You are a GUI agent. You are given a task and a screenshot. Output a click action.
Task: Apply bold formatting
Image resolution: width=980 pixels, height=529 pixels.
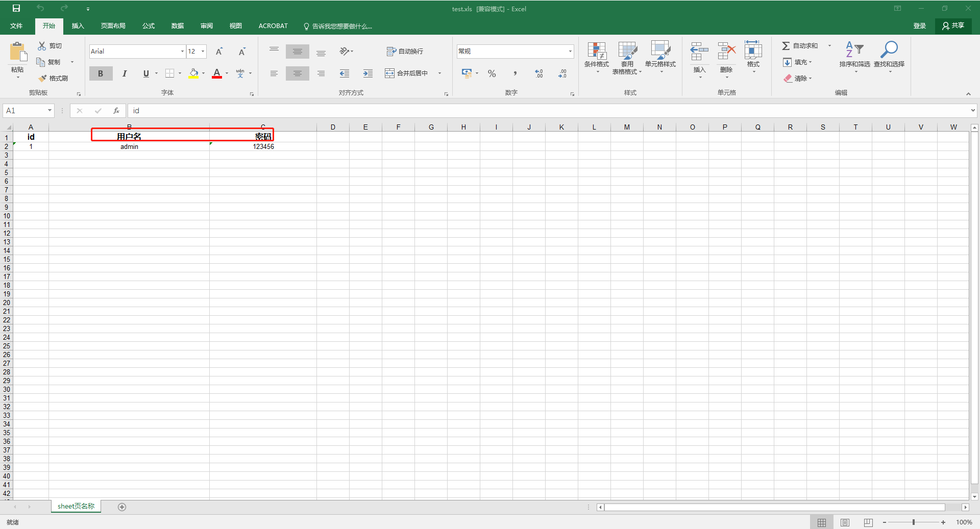tap(101, 73)
